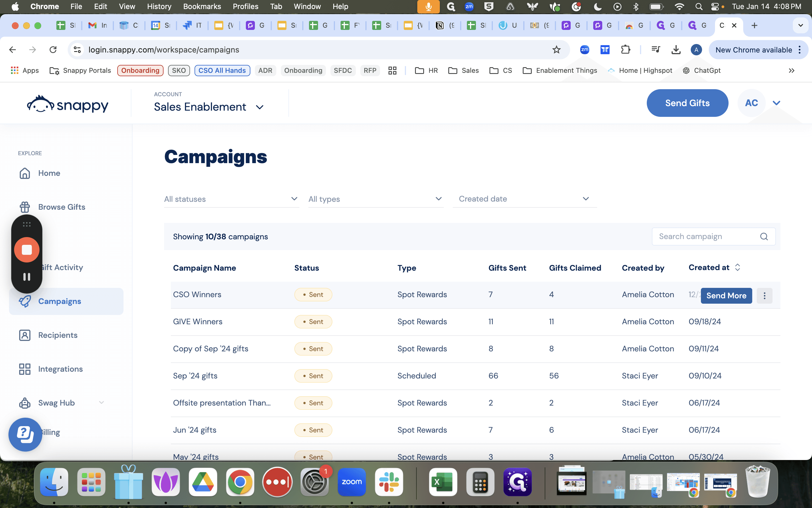Open Sep '24 gifts campaign
Screen dimensions: 812x508
(195, 376)
